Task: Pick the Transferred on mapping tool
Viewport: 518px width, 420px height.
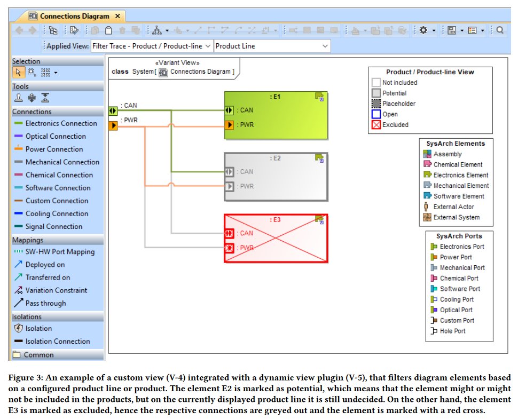Action: coord(42,278)
